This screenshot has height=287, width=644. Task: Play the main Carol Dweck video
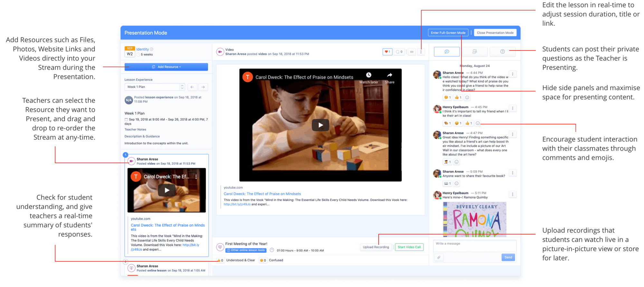pos(320,125)
